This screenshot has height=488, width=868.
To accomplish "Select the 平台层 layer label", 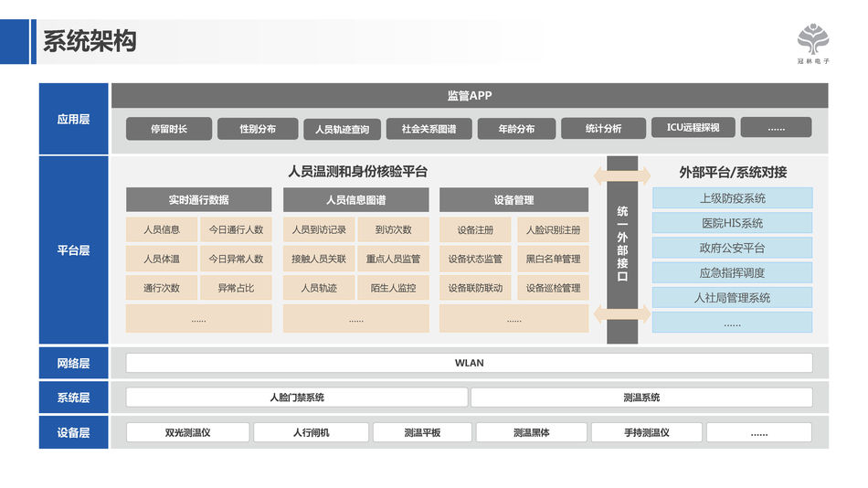I will pyautogui.click(x=73, y=250).
